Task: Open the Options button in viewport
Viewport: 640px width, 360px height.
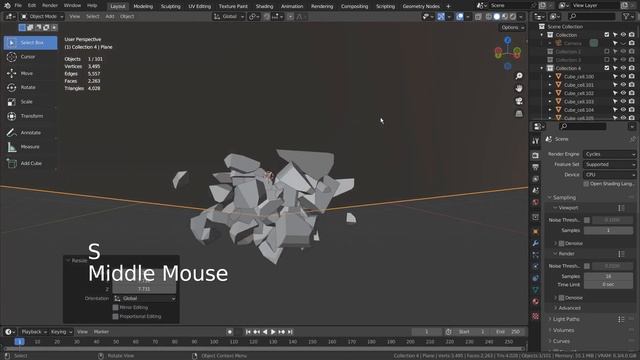Action: (513, 27)
